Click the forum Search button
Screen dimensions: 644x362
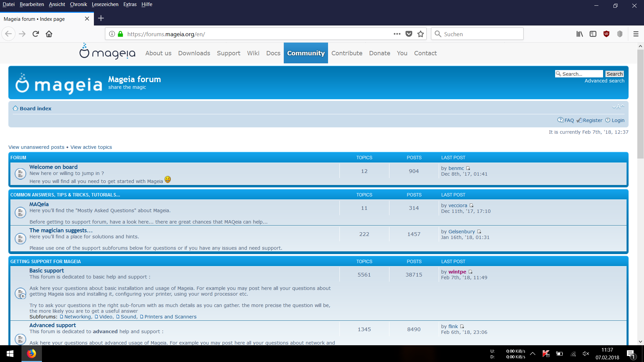tap(614, 74)
